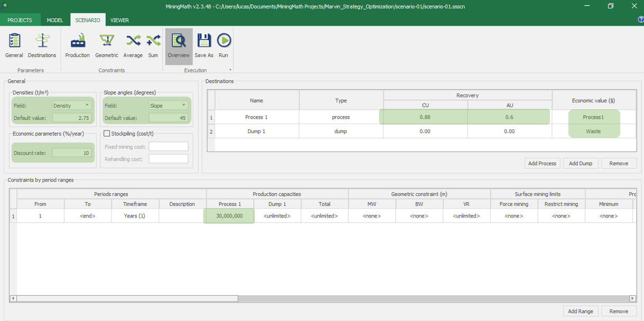Select the Geometric constraints icon
The height and width of the screenshot is (321, 644).
106,45
